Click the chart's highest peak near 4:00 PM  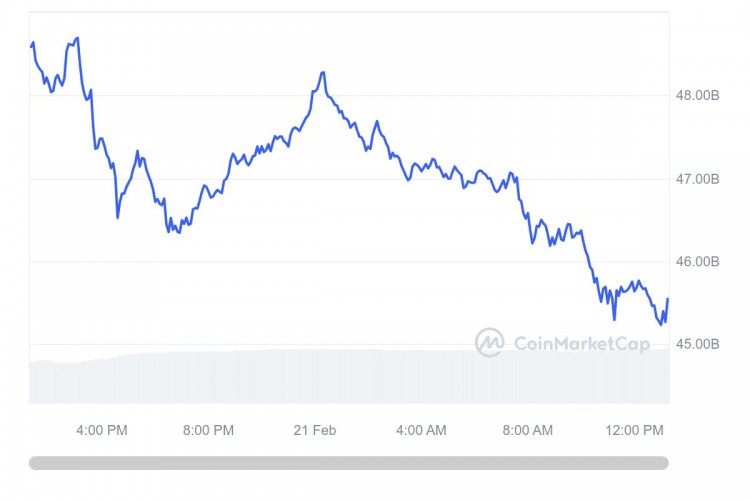pos(77,38)
